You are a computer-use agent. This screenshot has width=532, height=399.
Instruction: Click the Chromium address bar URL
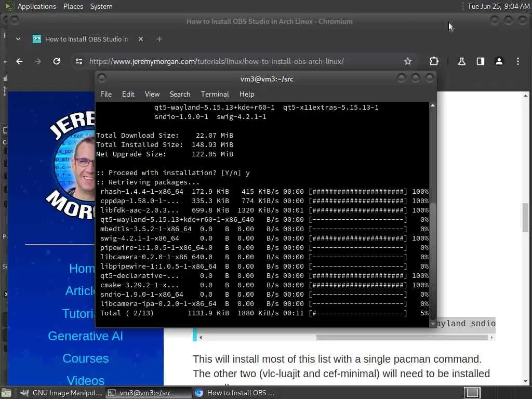pyautogui.click(x=216, y=61)
